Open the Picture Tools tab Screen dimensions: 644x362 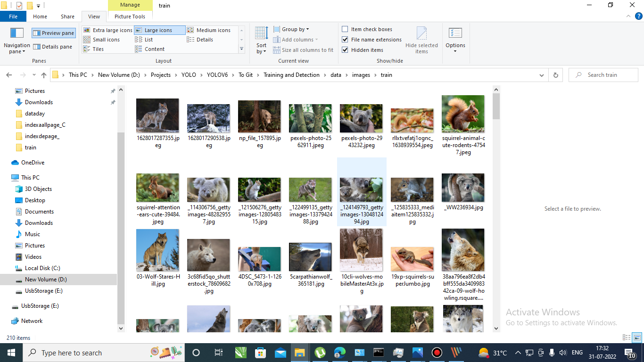(130, 16)
